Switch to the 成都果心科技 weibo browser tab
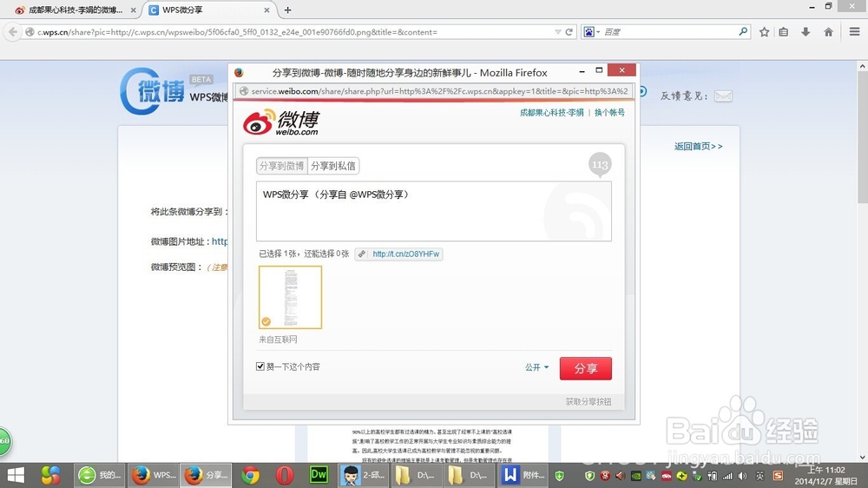868x488 pixels. 75,10
